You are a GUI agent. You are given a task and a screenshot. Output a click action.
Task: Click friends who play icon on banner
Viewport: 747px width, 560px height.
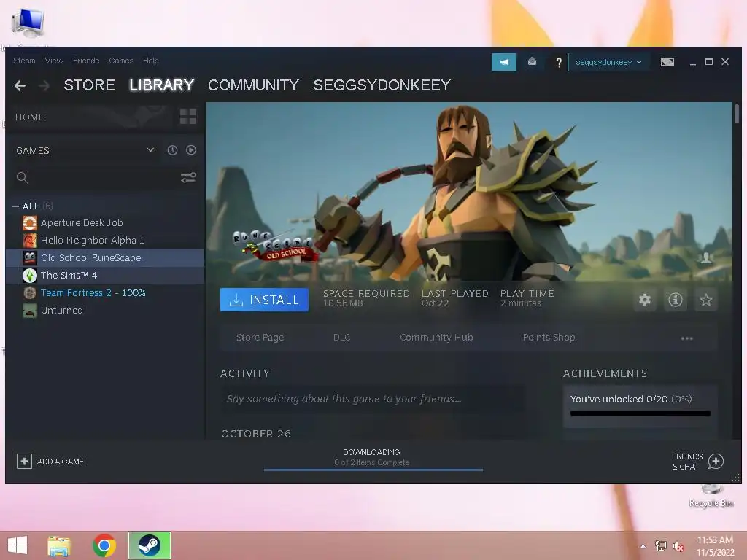(x=705, y=257)
